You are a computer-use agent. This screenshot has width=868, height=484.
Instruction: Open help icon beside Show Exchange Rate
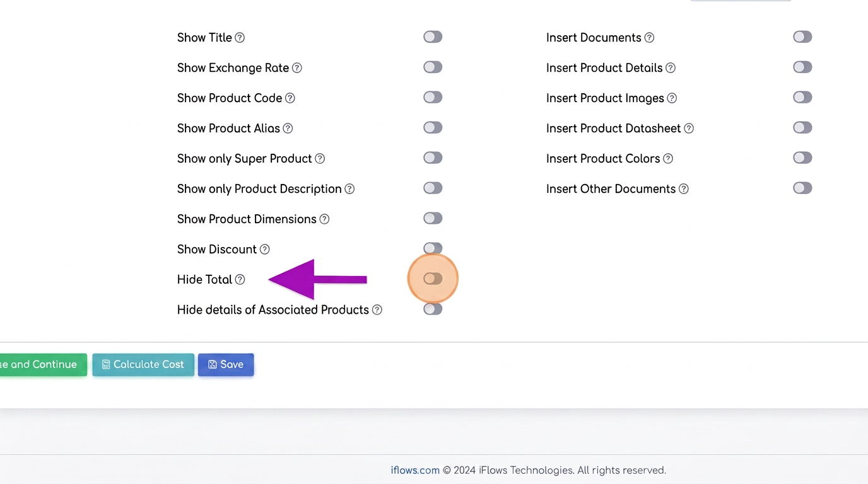(297, 68)
